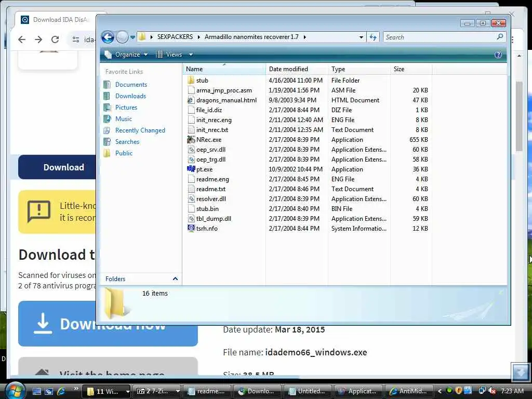532x399 pixels.
Task: Select arma_jmp_proc.asm file icon
Action: coord(191,90)
